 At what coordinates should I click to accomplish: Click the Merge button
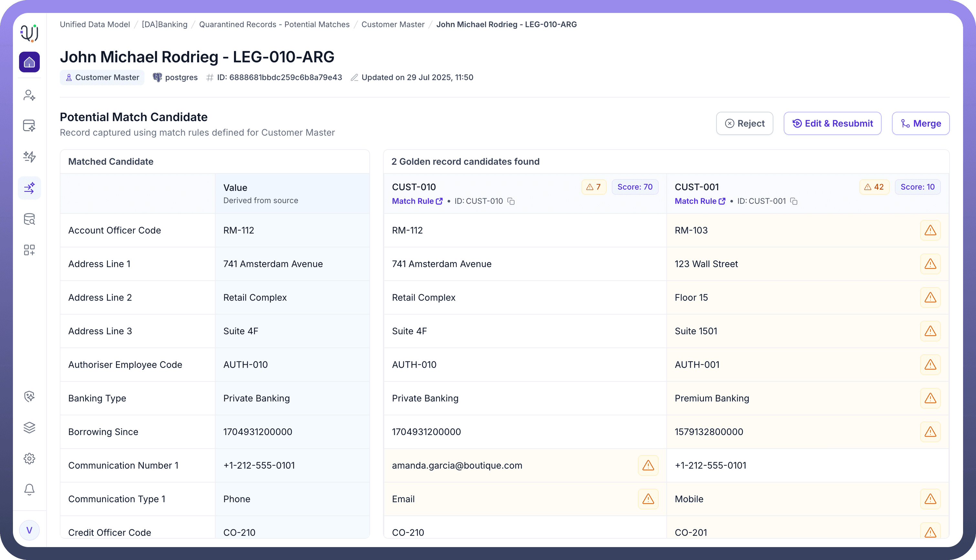pyautogui.click(x=920, y=123)
